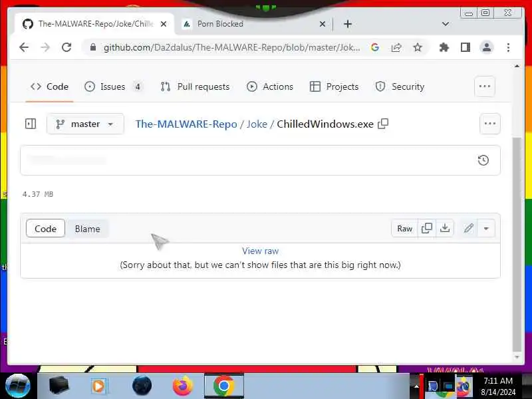Image resolution: width=532 pixels, height=399 pixels.
Task: Download the raw file
Action: [x=445, y=228]
